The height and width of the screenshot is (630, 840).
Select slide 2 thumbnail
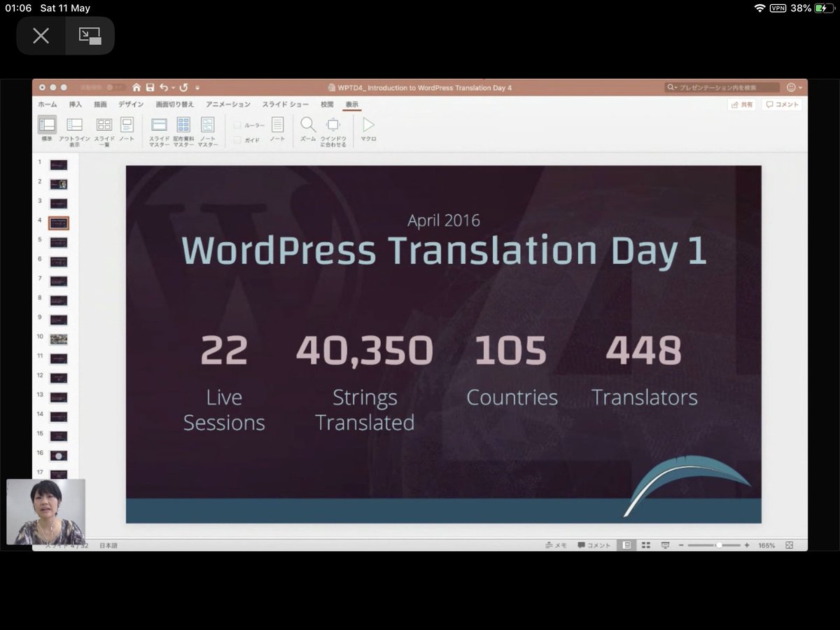click(x=59, y=184)
